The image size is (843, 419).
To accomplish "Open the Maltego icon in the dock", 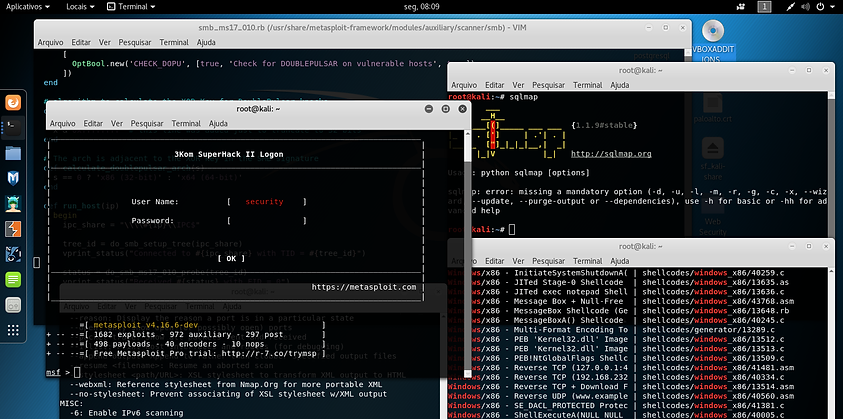I will (13, 254).
